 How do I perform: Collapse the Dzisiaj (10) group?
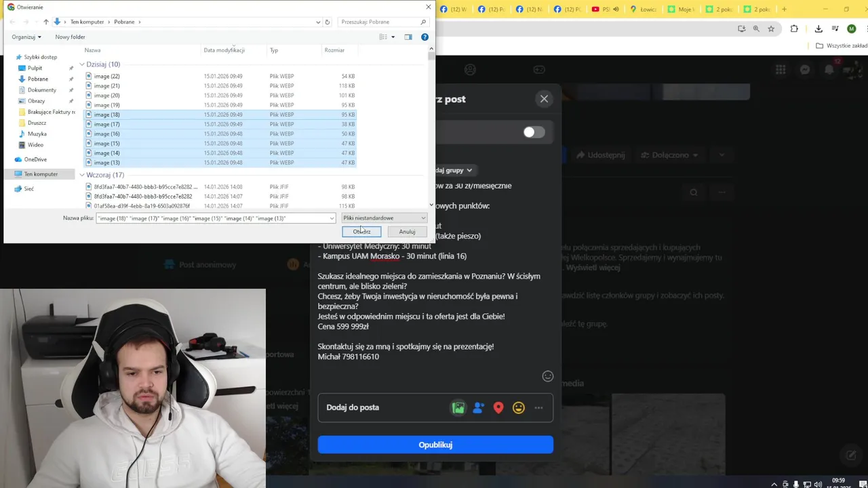[x=82, y=64]
